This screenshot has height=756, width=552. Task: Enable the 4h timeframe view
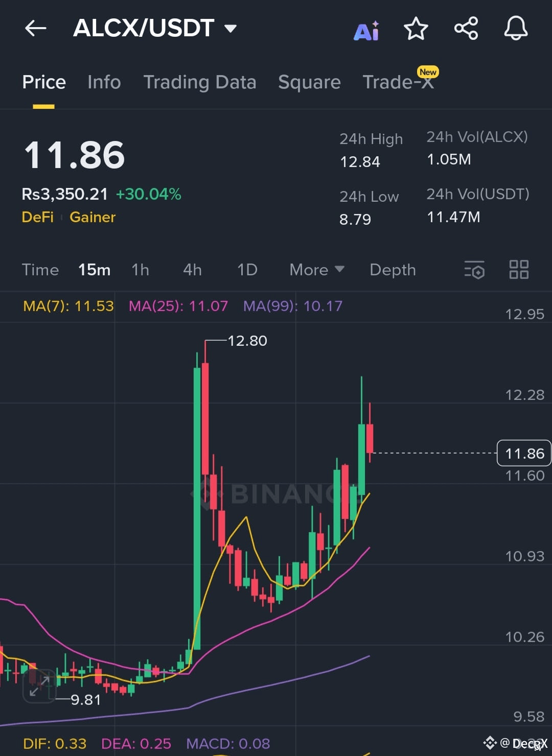[x=192, y=270]
